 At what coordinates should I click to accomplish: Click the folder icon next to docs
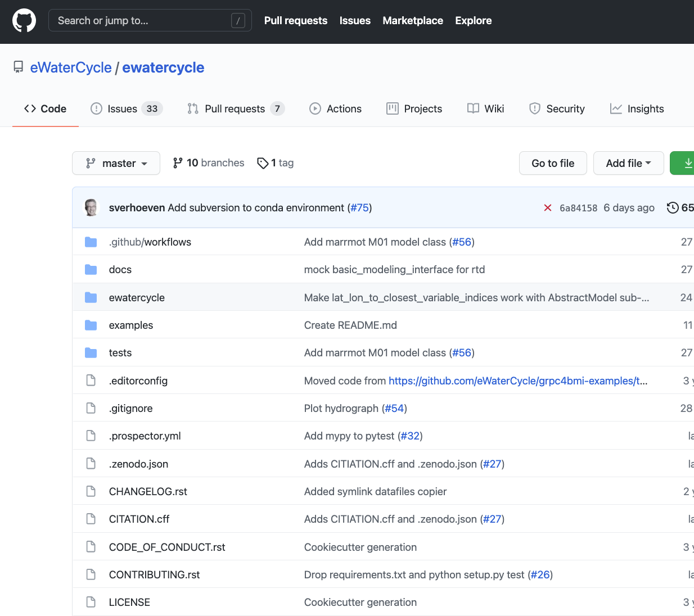pos(91,270)
